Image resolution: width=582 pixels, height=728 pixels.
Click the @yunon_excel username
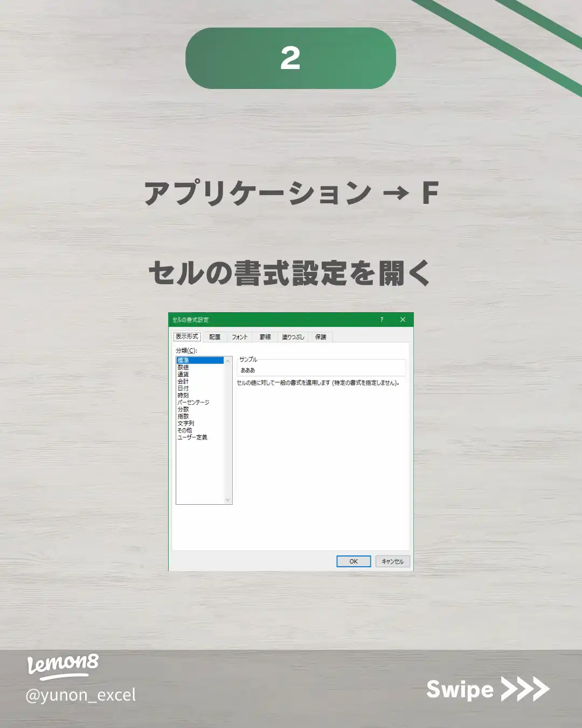[81, 695]
